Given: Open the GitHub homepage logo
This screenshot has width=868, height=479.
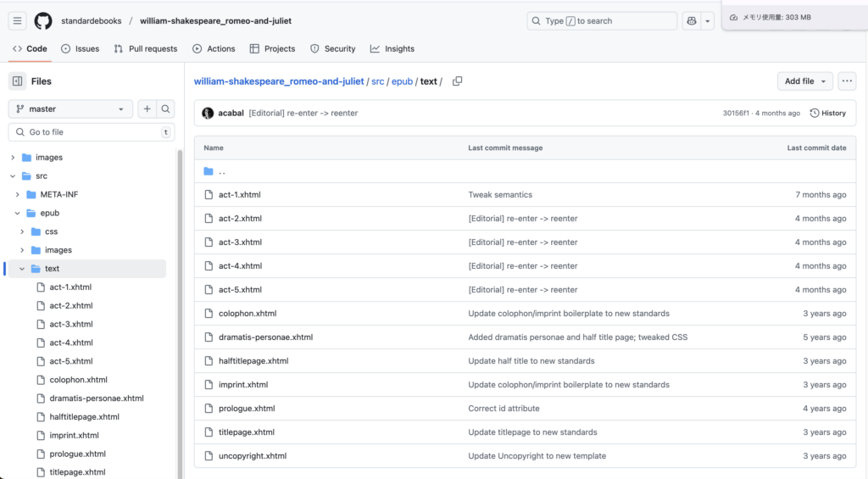Looking at the screenshot, I should (x=43, y=21).
